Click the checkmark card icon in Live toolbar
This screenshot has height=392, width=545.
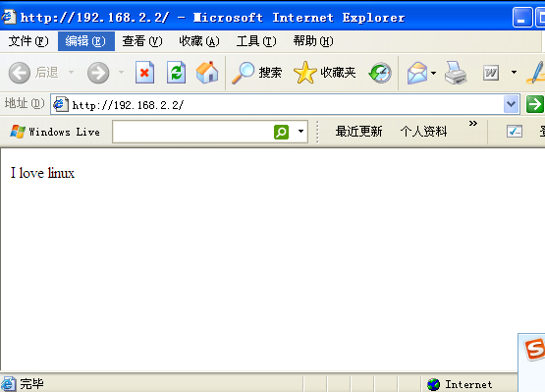(515, 132)
